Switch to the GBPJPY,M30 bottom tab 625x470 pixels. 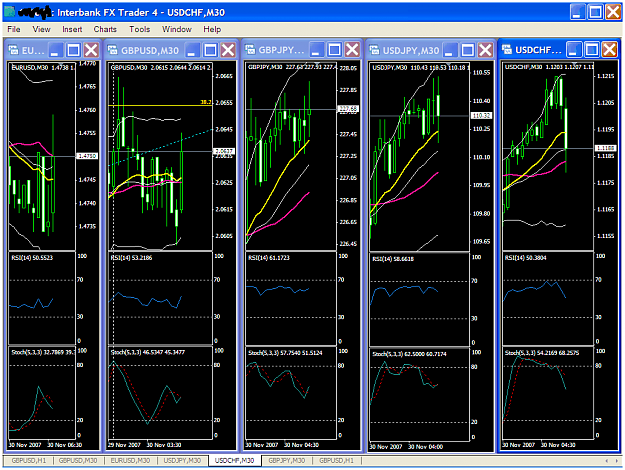287,460
